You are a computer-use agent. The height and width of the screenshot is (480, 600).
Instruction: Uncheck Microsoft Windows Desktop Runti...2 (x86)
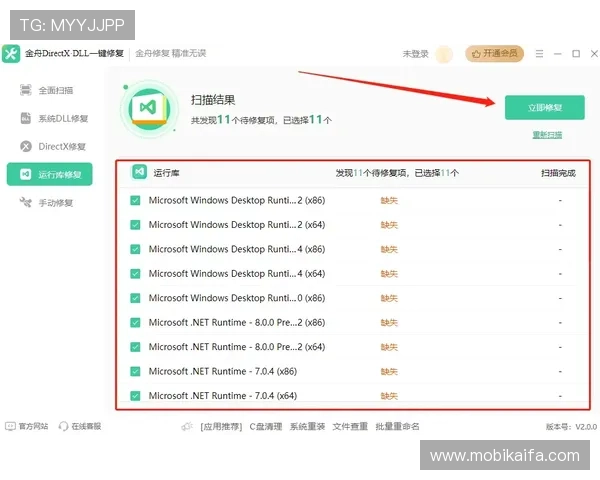click(x=135, y=200)
